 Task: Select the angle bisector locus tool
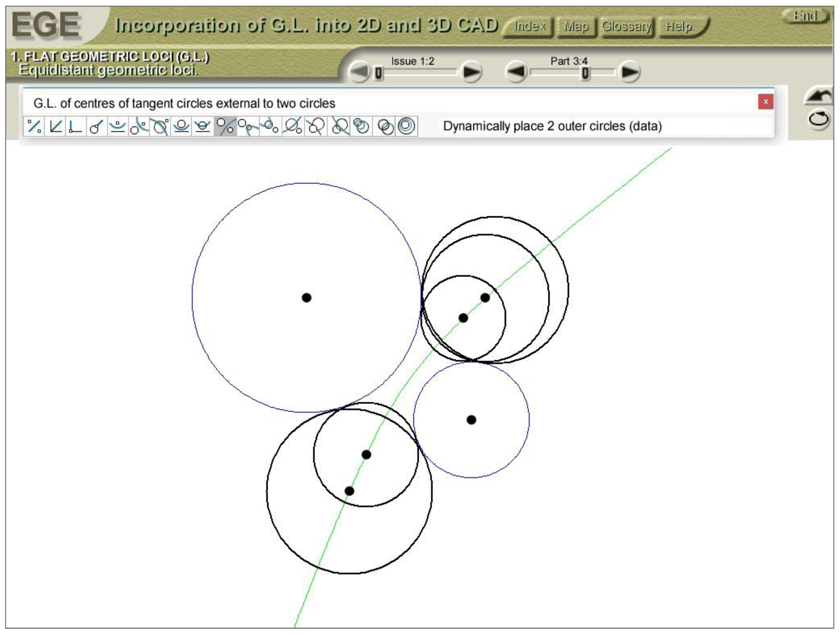[x=55, y=126]
